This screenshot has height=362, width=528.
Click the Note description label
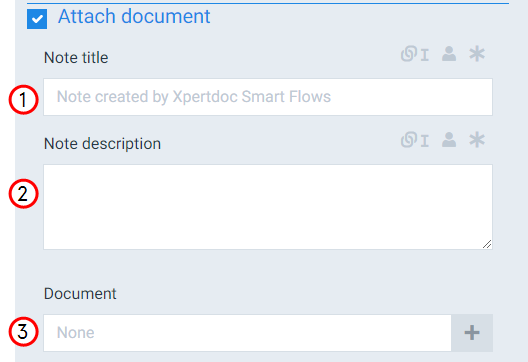(102, 144)
